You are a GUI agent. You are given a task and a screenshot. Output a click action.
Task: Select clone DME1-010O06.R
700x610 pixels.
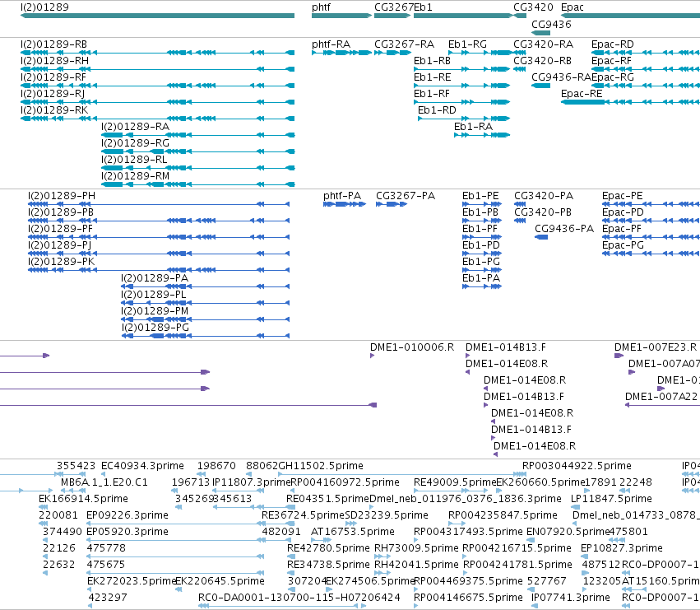pos(412,347)
